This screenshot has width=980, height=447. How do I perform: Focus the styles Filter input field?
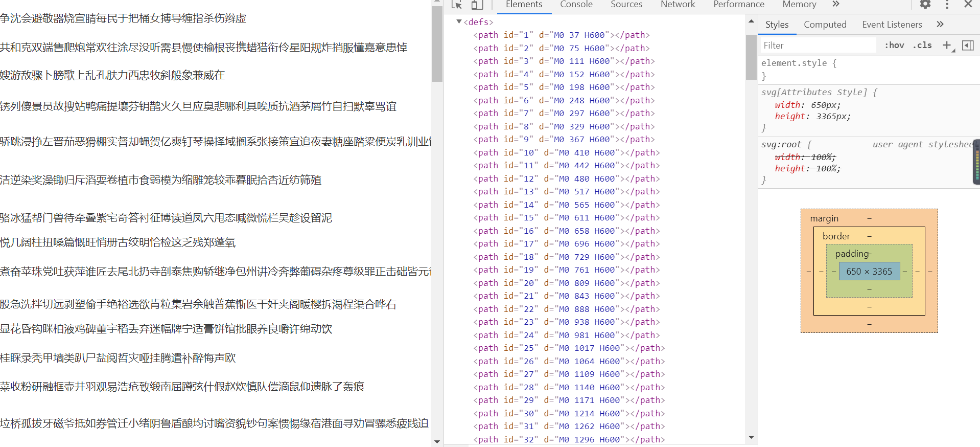pyautogui.click(x=819, y=46)
